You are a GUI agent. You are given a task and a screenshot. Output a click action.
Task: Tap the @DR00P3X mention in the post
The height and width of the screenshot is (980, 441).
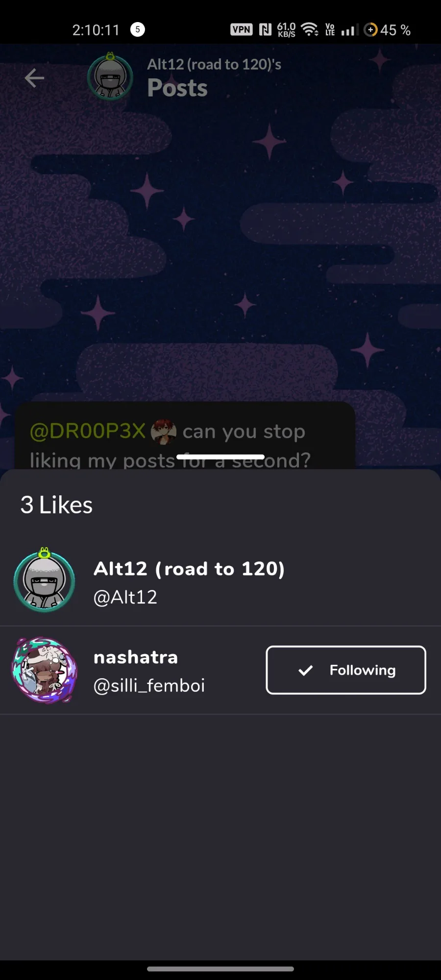point(88,431)
